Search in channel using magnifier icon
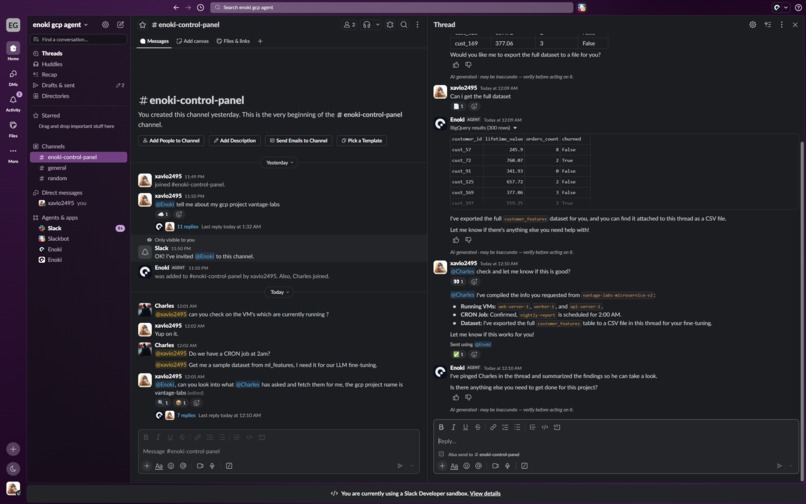The height and width of the screenshot is (504, 806). pyautogui.click(x=404, y=24)
